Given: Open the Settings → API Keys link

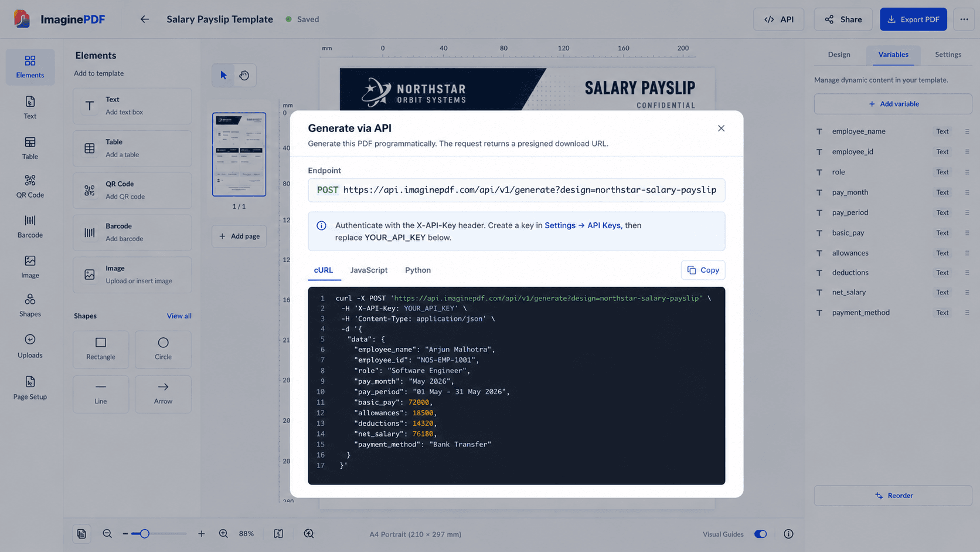Looking at the screenshot, I should click(582, 225).
